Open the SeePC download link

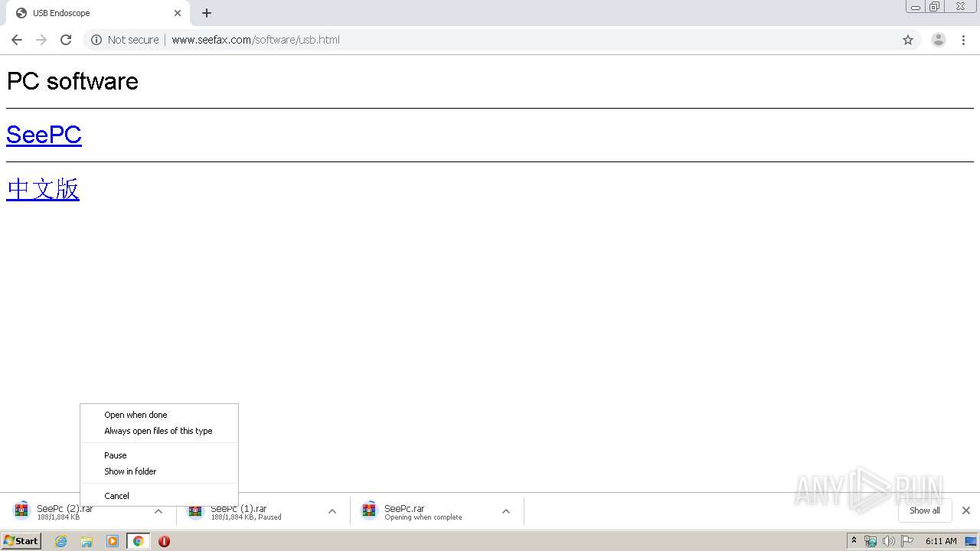tap(44, 135)
